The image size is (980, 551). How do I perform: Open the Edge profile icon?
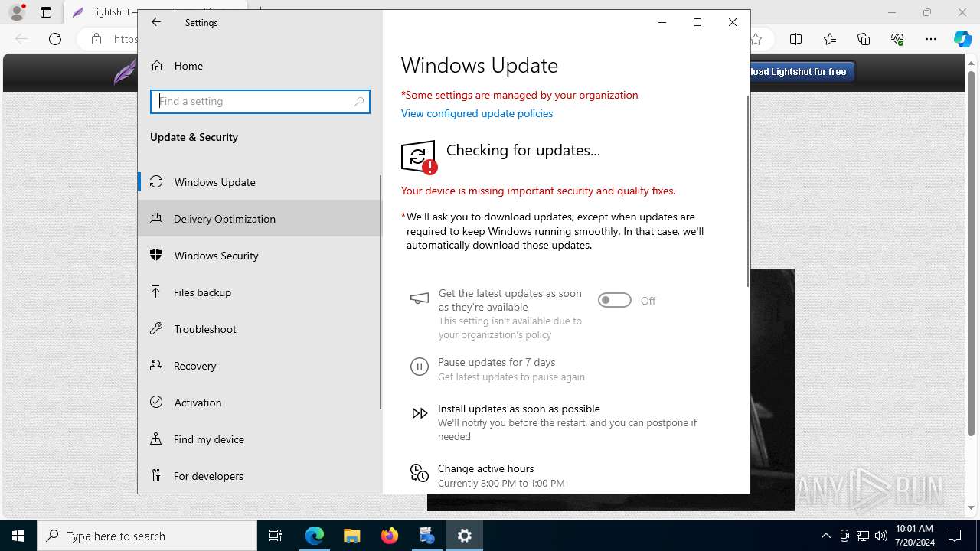17,12
